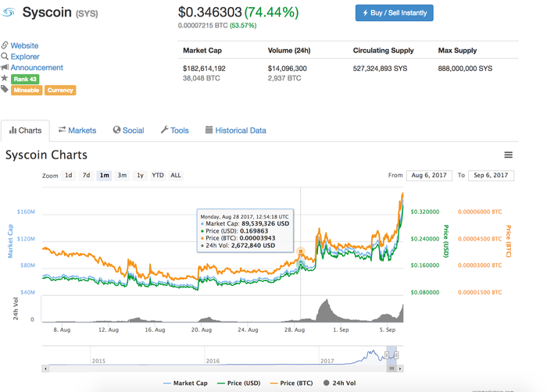Image resolution: width=547 pixels, height=392 pixels.
Task: Click the Circulating Supply 527,324,893 SYS
Action: coord(380,69)
